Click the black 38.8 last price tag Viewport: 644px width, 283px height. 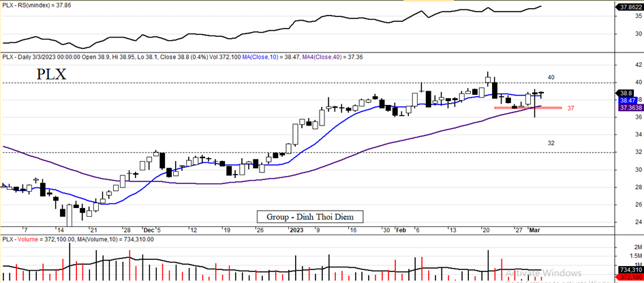[626, 93]
